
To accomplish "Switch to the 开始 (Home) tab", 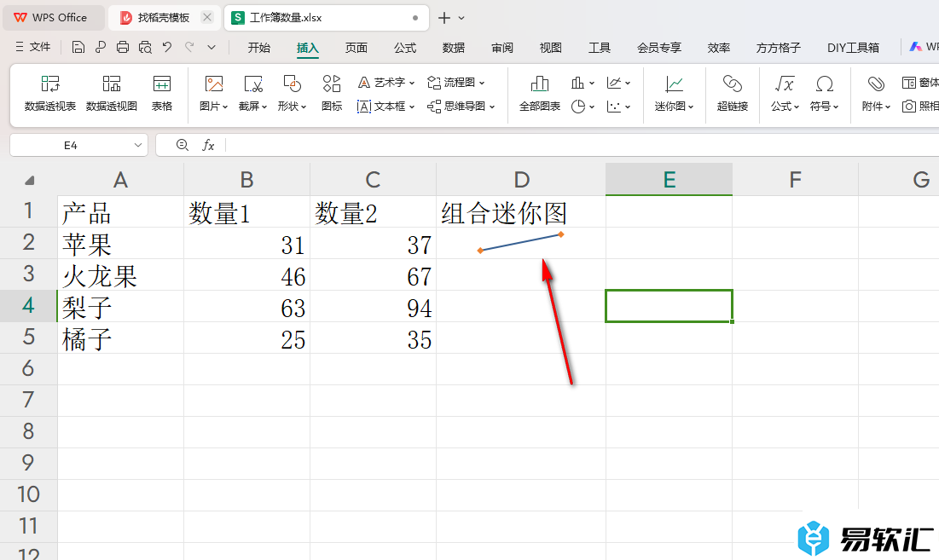I will (259, 48).
